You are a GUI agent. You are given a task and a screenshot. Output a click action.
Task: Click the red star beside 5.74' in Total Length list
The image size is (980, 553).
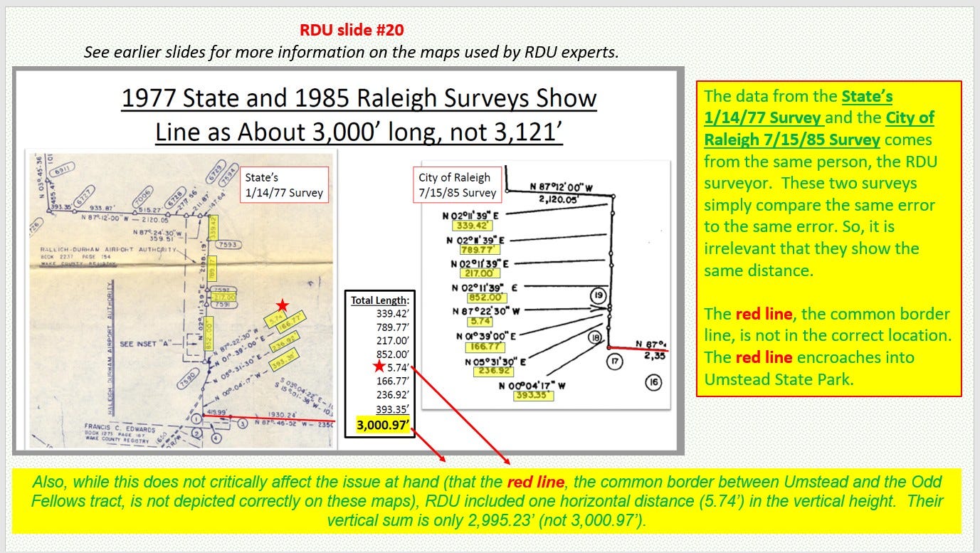[379, 367]
